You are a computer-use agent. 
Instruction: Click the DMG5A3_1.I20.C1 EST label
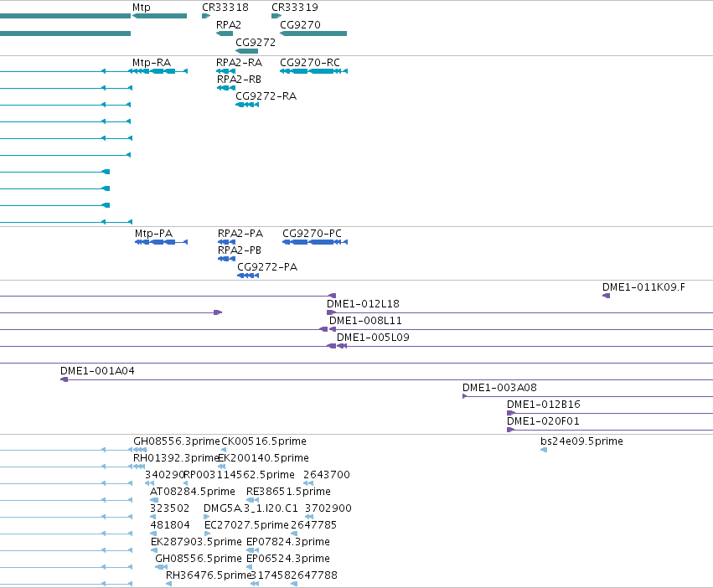pos(251,509)
